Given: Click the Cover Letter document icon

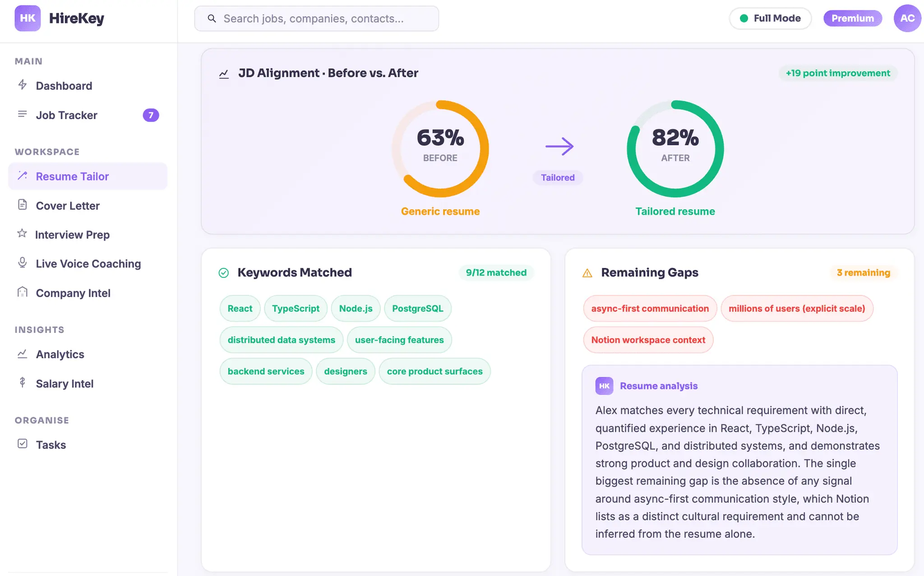Looking at the screenshot, I should tap(22, 205).
